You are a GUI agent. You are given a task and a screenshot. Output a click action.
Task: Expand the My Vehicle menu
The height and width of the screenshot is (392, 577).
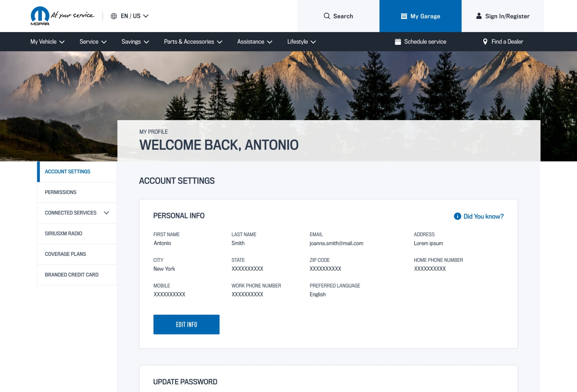pos(47,42)
